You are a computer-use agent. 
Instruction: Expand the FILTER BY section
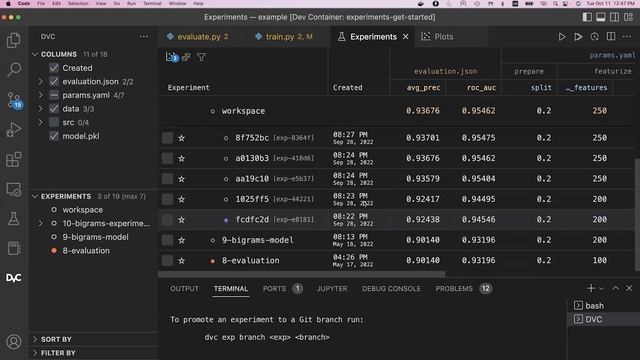coord(35,353)
